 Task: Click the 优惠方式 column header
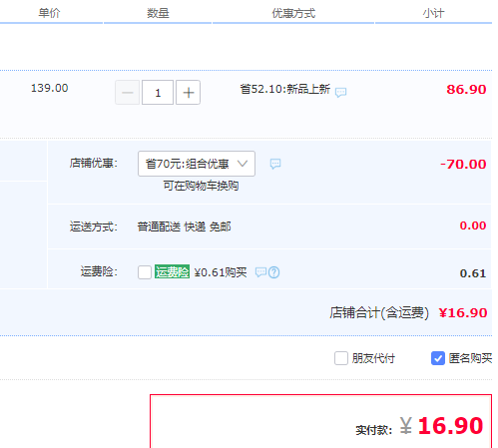[x=293, y=13]
